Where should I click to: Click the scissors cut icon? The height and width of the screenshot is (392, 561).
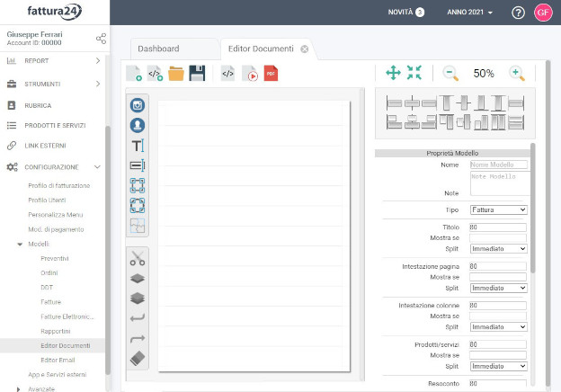[138, 258]
